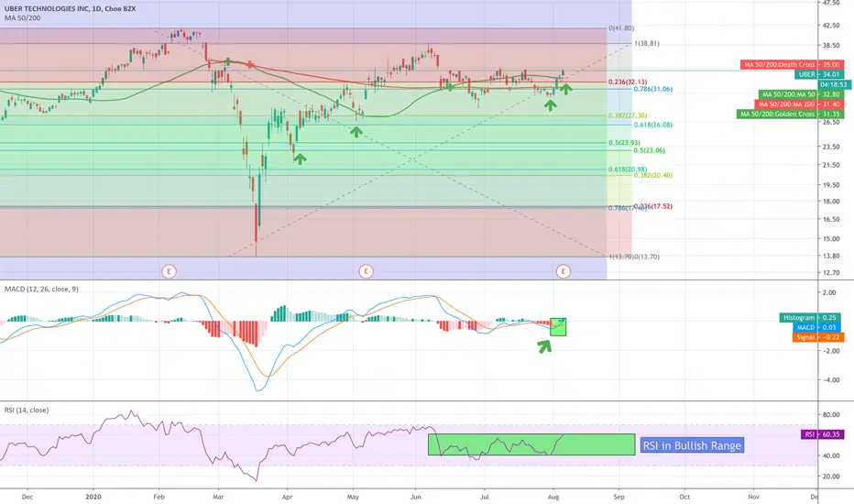The height and width of the screenshot is (504, 854).
Task: Click the 0.786(31.06) Fibonacci label
Action: click(x=652, y=89)
